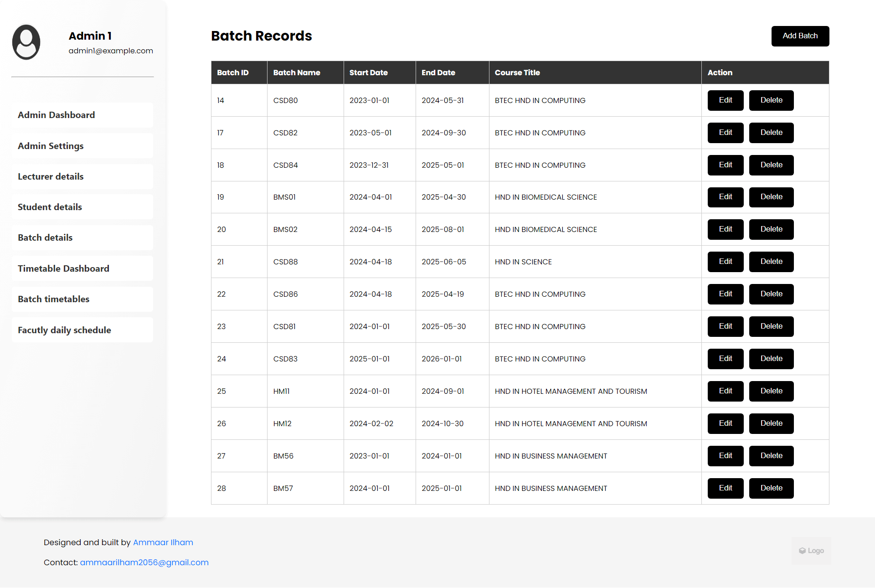Screen dimensions: 875x588
Task: Click the ammaarilham2056@gmail.com contact link
Action: coord(144,562)
